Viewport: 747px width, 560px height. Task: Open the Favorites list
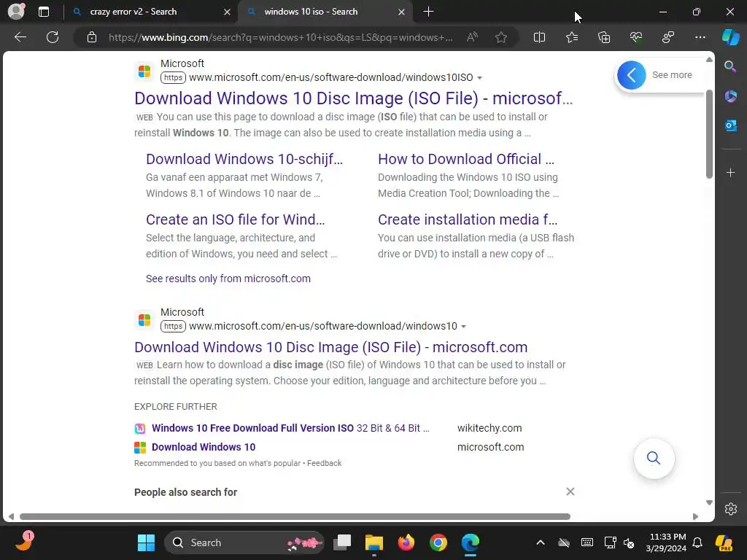[x=572, y=37]
